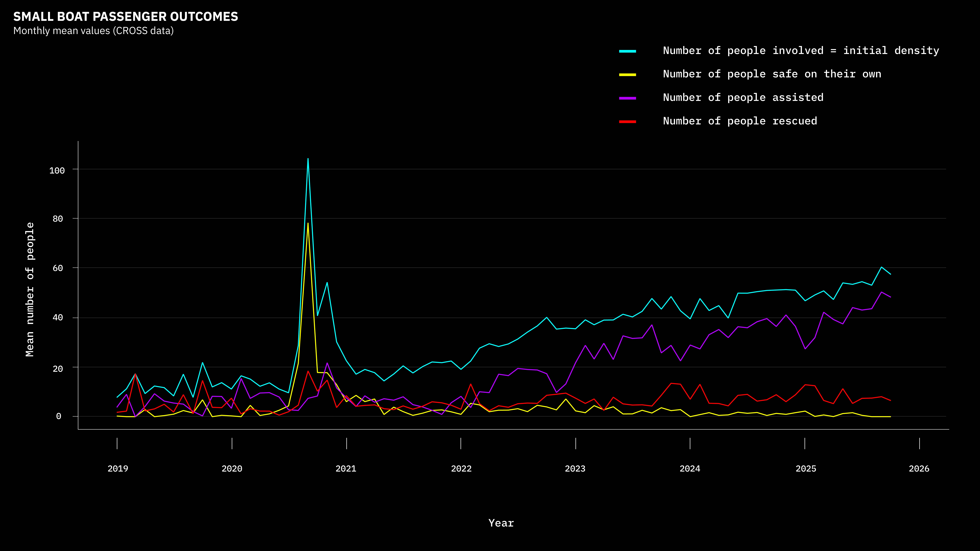Click the 2023 x-axis tick label
This screenshot has width=980, height=551.
[x=575, y=468]
